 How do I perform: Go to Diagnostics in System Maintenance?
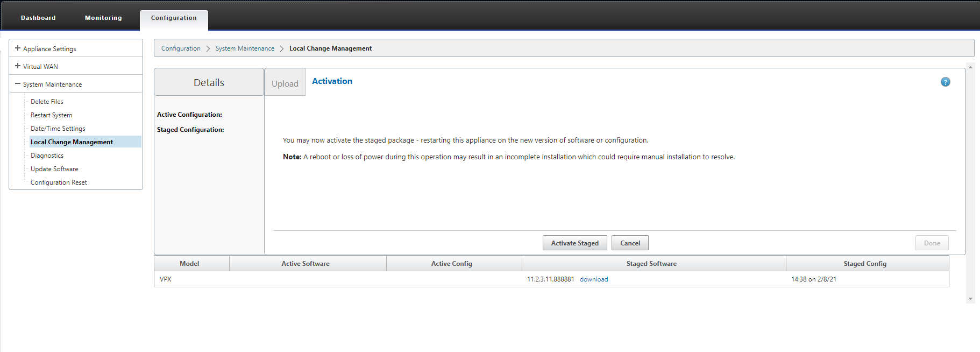coord(47,156)
